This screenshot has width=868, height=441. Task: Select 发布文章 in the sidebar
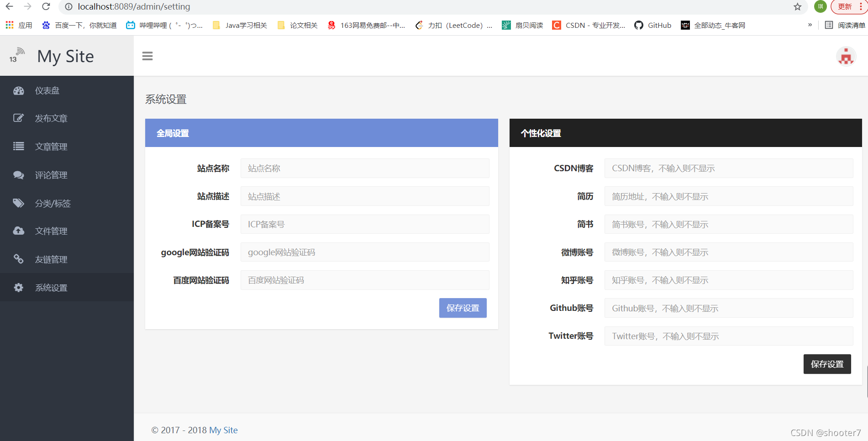67,118
